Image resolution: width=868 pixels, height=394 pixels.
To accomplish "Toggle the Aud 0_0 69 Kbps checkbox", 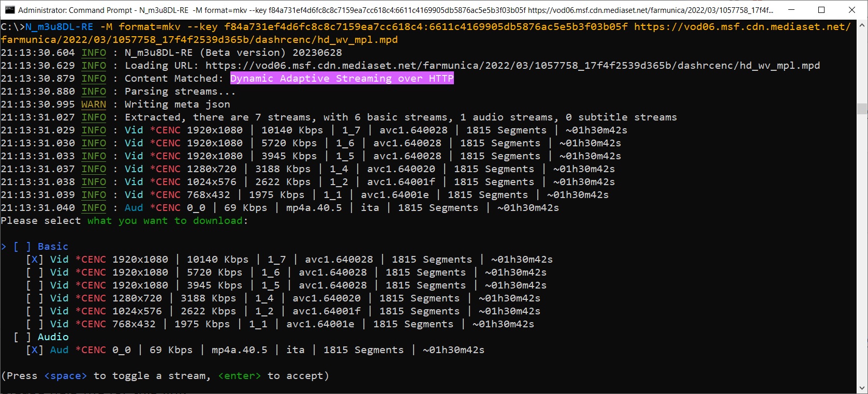I will click(x=35, y=350).
